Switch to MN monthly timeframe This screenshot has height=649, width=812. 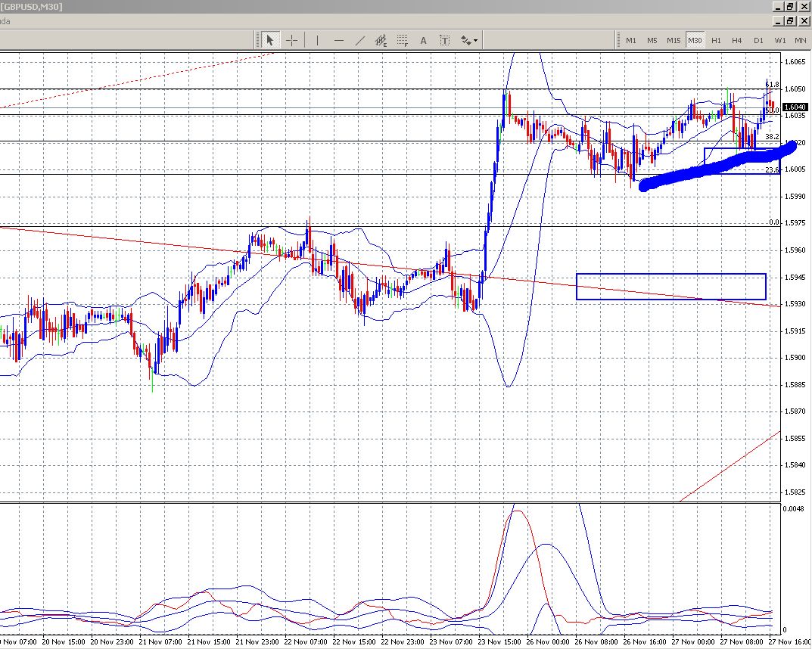(x=800, y=40)
